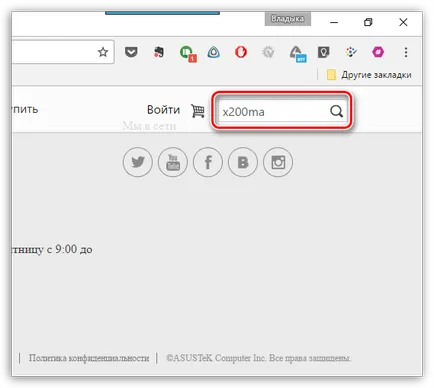Open the Google Drive extension icon
This screenshot has height=388, width=434.
click(297, 53)
